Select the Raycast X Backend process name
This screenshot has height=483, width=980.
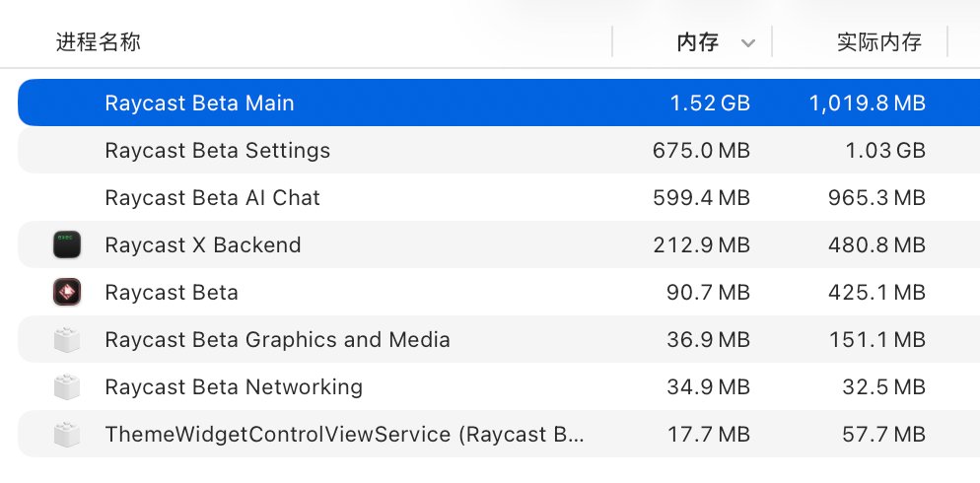pos(203,244)
